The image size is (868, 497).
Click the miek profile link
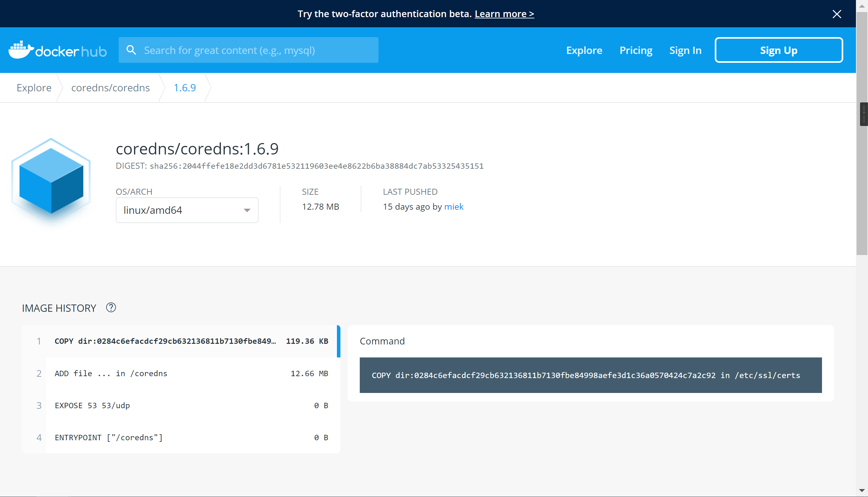point(454,206)
